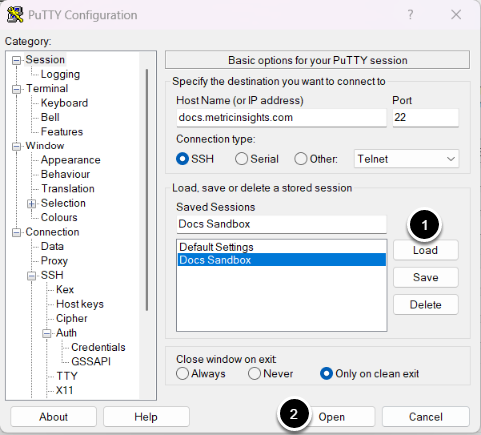Open the Kex category

click(x=65, y=289)
